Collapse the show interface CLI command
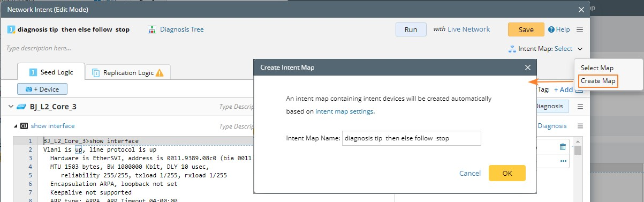 (15, 126)
